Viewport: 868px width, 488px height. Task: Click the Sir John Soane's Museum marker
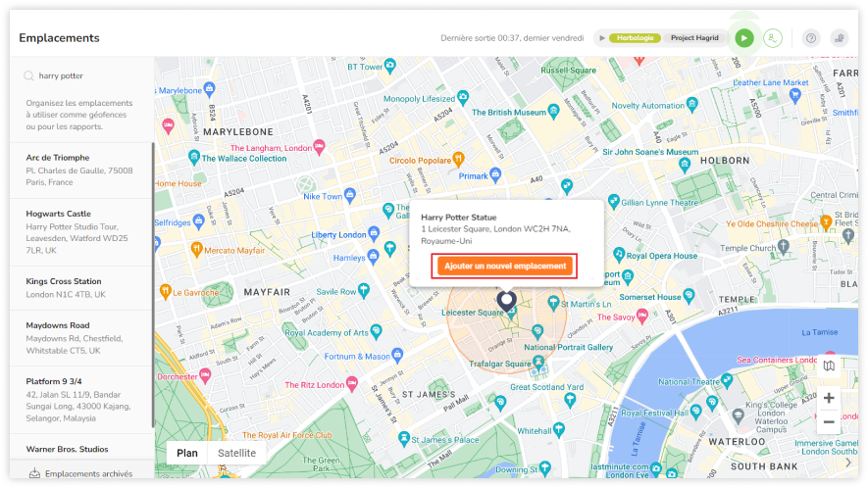pyautogui.click(x=685, y=165)
